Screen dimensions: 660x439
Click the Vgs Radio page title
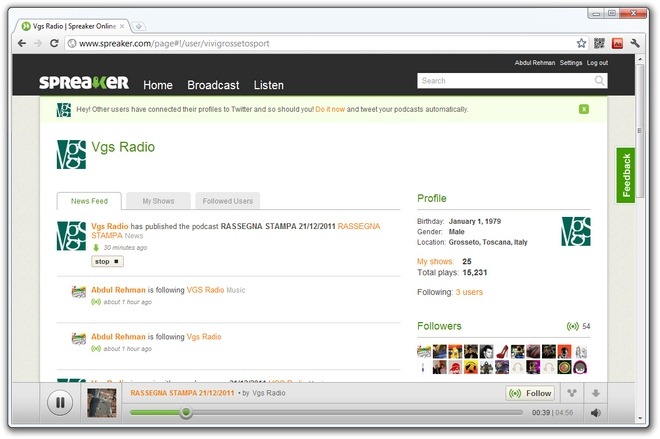[x=123, y=147]
